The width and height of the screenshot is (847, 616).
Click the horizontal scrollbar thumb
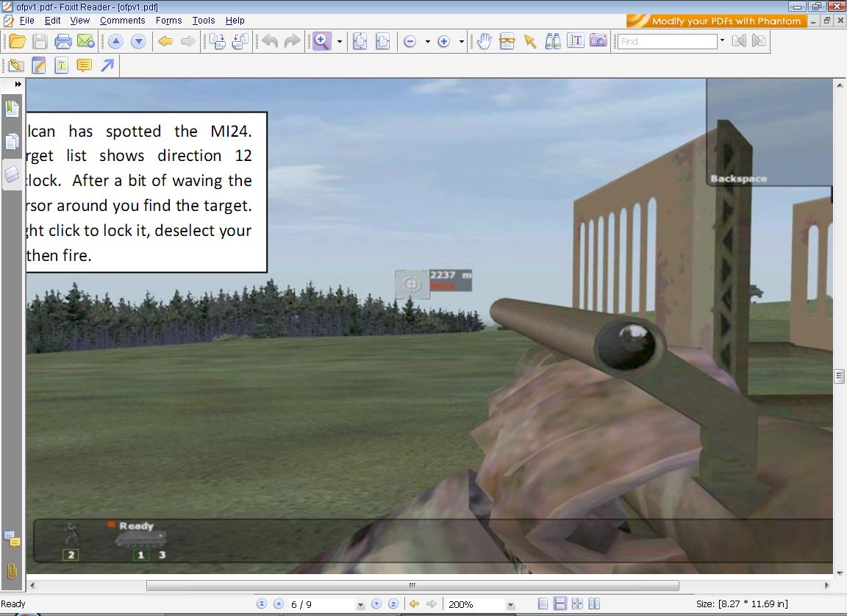pyautogui.click(x=412, y=585)
